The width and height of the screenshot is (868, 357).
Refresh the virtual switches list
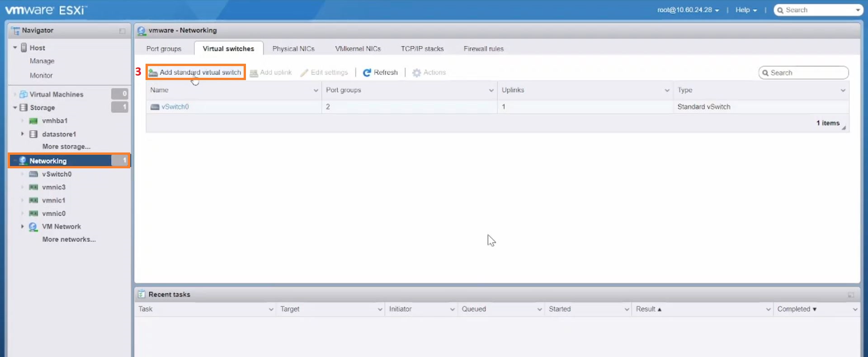click(380, 72)
